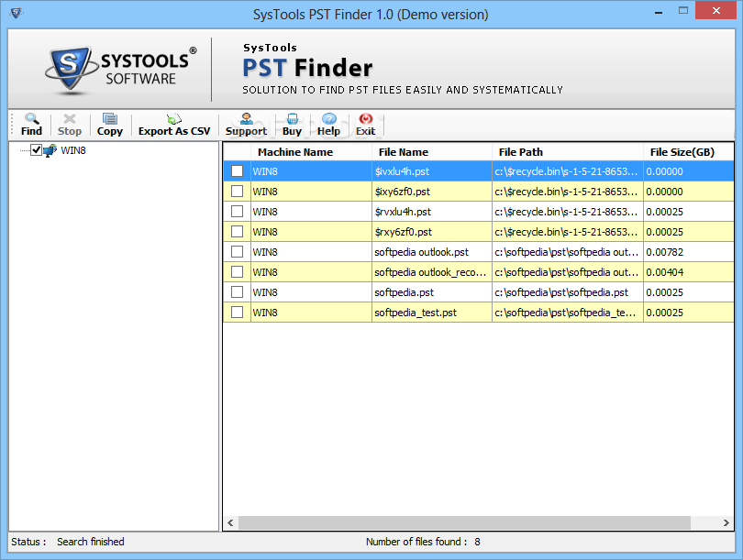
Task: Click the WIN8 cell in softpedia.pst row
Action: tap(311, 292)
